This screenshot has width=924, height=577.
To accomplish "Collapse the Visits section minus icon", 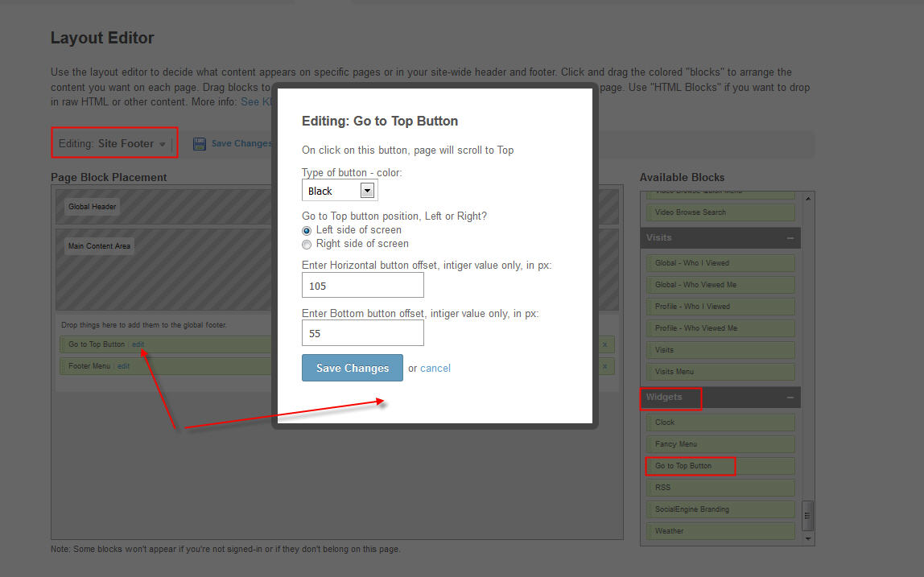I will [x=790, y=238].
